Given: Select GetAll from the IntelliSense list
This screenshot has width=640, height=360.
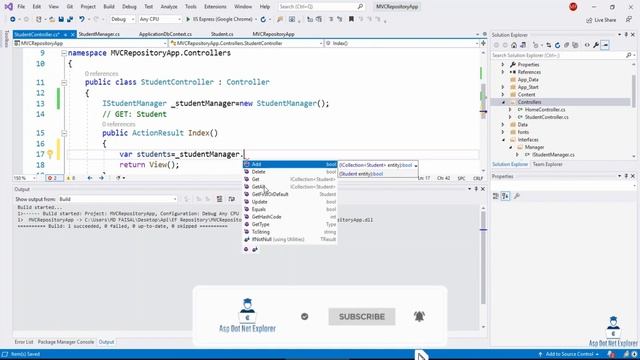Looking at the screenshot, I should [290, 187].
